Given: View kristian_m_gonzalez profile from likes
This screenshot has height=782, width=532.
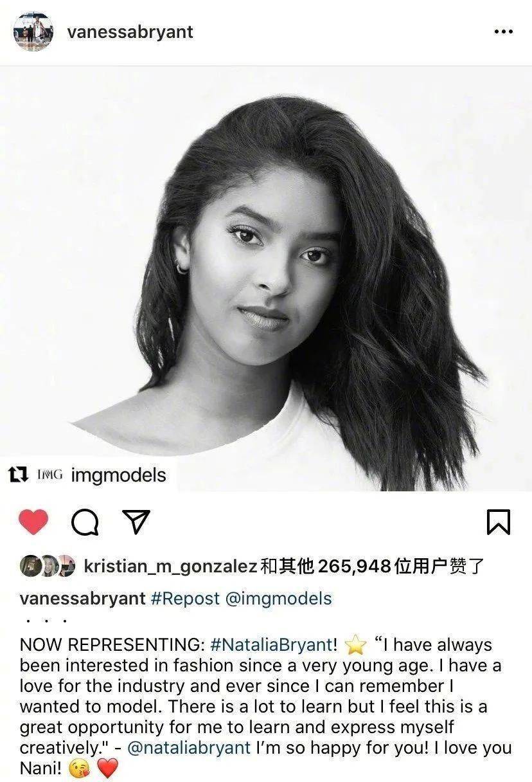Looking at the screenshot, I should tap(171, 566).
